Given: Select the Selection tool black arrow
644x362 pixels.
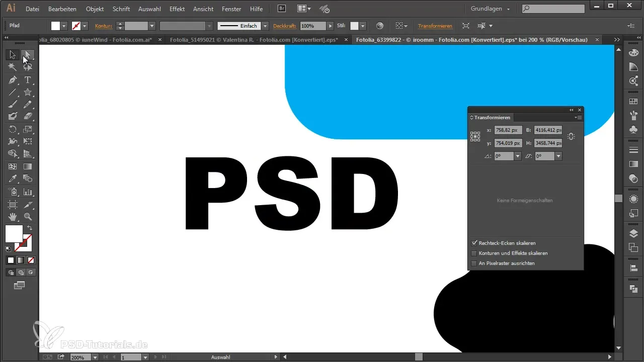Looking at the screenshot, I should click(13, 55).
